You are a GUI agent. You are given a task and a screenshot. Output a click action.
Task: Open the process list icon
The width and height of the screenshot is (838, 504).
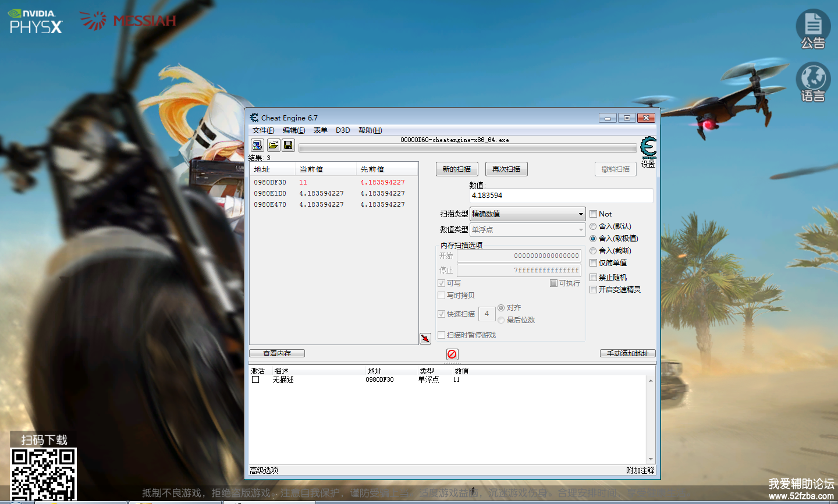(257, 145)
